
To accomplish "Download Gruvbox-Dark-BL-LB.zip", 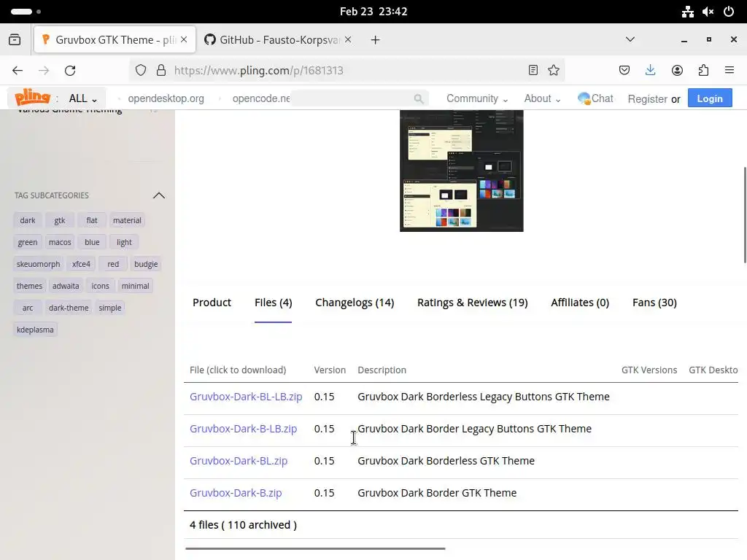I will [246, 397].
